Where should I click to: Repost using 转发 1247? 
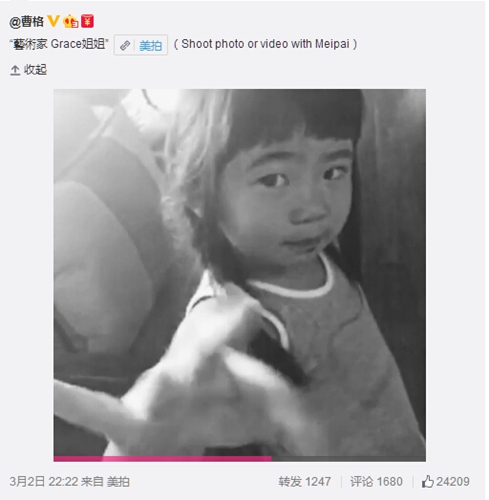[x=305, y=482]
